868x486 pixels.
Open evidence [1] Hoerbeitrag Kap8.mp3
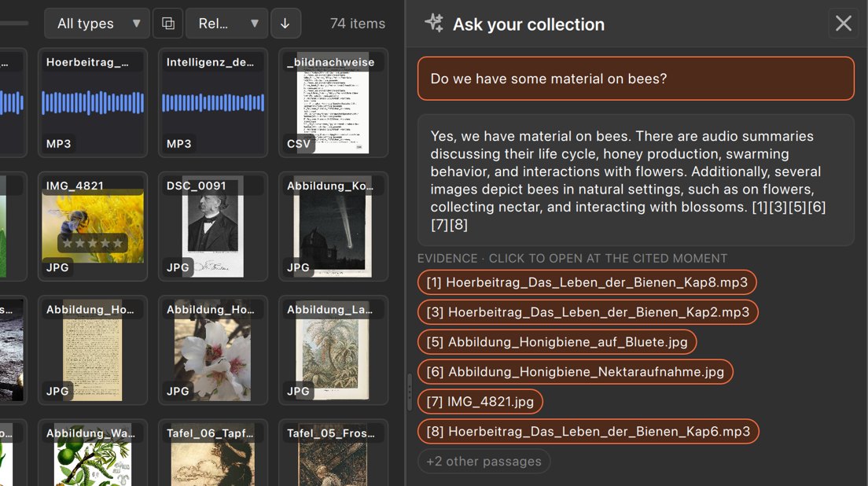pyautogui.click(x=587, y=282)
